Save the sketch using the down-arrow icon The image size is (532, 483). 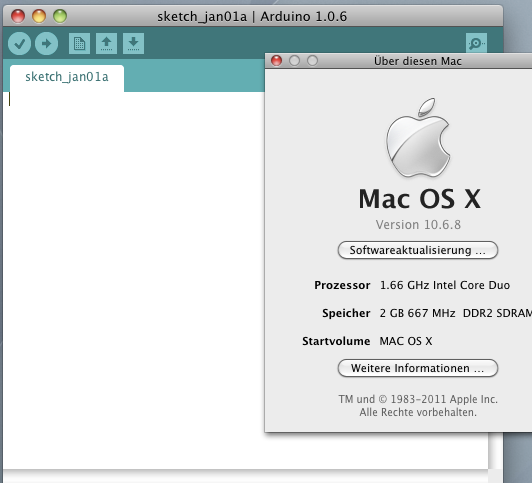(133, 43)
